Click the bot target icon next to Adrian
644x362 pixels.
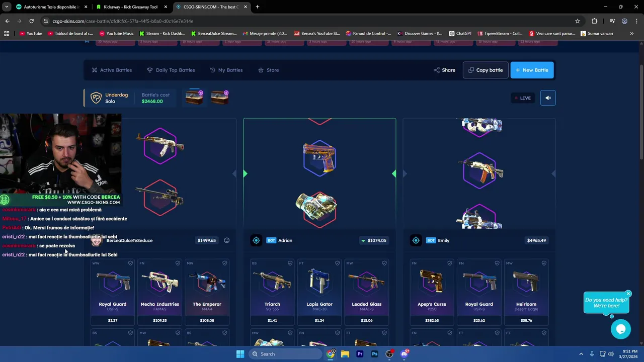point(256,240)
